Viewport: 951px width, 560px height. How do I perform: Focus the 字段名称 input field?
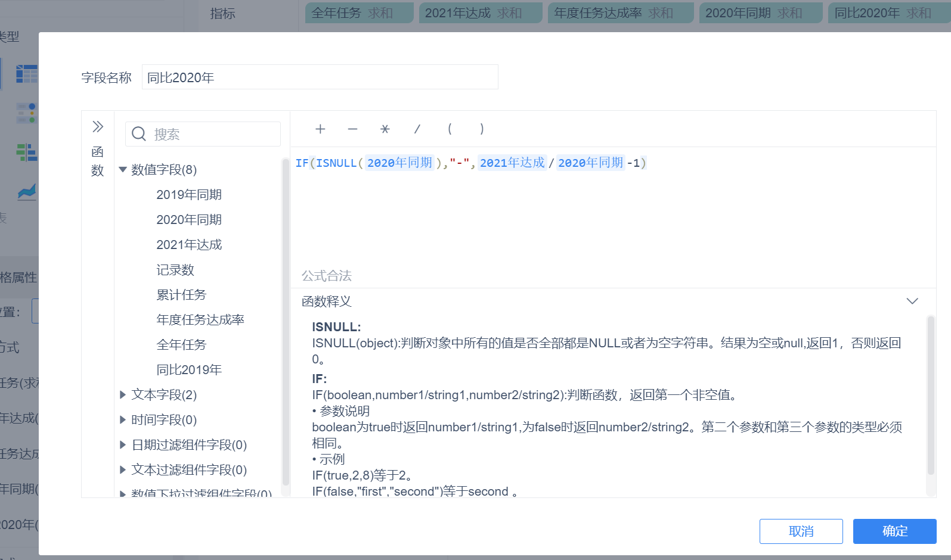320,77
